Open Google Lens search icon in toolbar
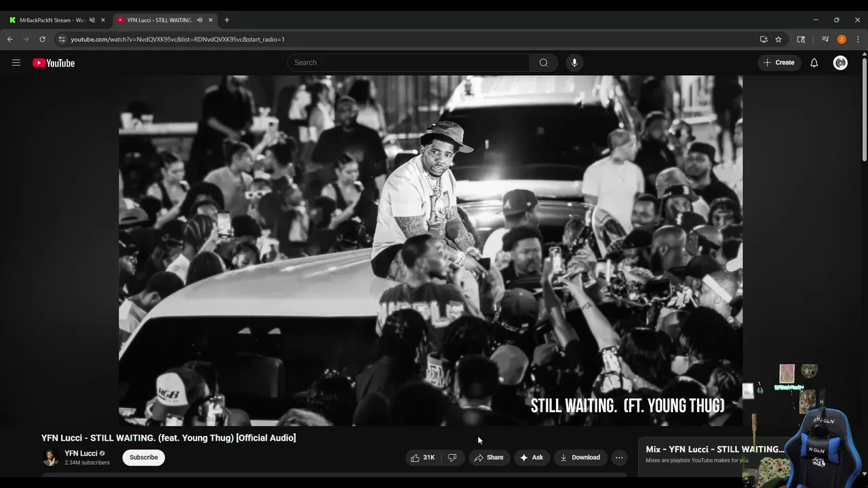The height and width of the screenshot is (488, 868). (x=801, y=39)
